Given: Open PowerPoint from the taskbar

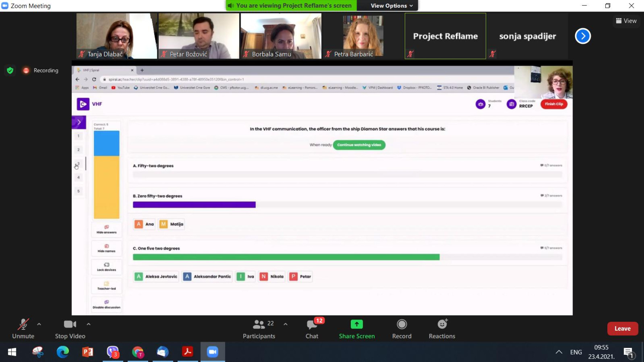Looking at the screenshot, I should (88, 352).
